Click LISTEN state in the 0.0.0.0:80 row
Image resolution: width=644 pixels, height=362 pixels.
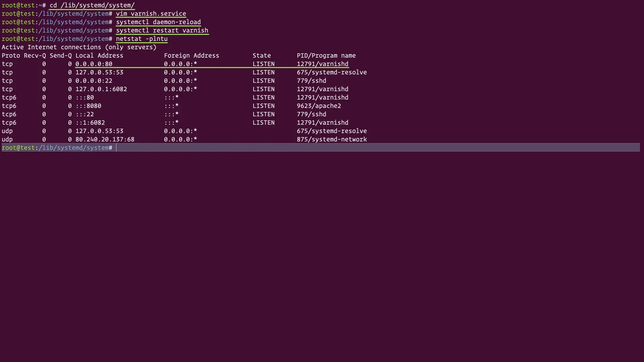pos(264,64)
